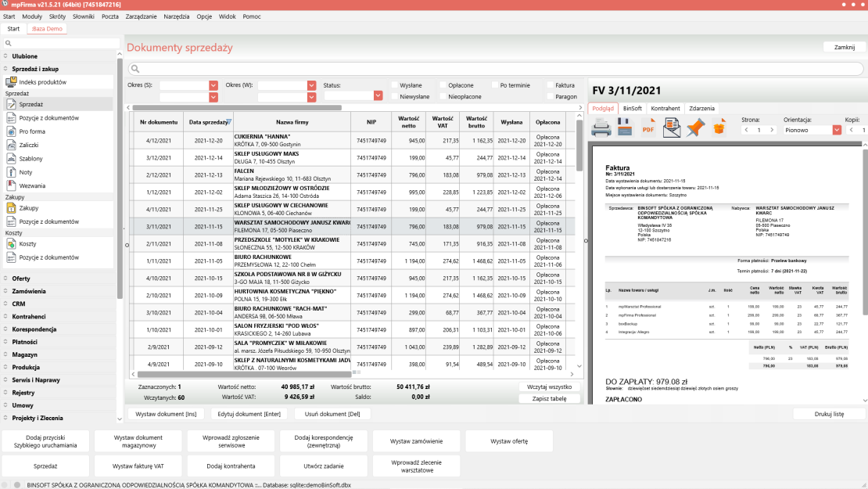Click Usuń dokument [Del] button
The image size is (868, 489).
tap(332, 414)
